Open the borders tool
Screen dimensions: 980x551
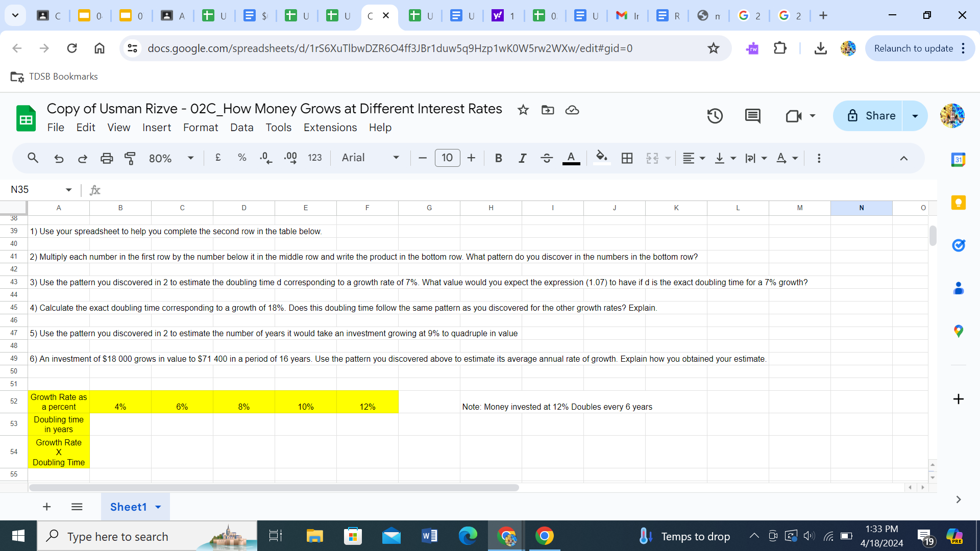627,158
